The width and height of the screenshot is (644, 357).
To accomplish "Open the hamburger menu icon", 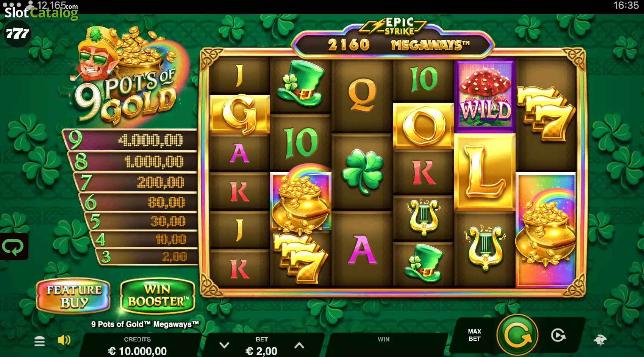I will [39, 341].
